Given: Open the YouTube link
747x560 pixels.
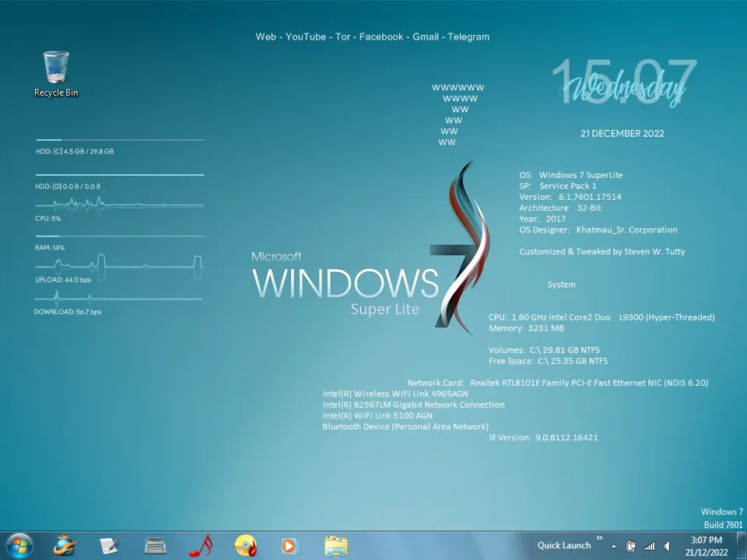Looking at the screenshot, I should tap(306, 37).
